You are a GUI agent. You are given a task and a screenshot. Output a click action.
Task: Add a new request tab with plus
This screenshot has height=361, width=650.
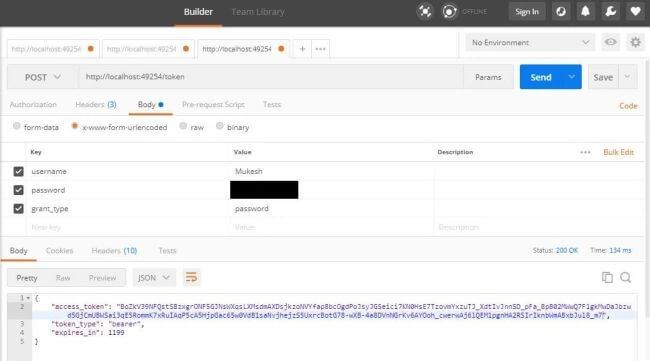[302, 49]
